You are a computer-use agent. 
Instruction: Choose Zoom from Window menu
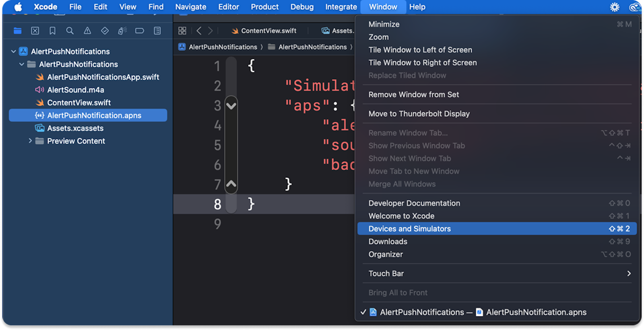click(497, 37)
